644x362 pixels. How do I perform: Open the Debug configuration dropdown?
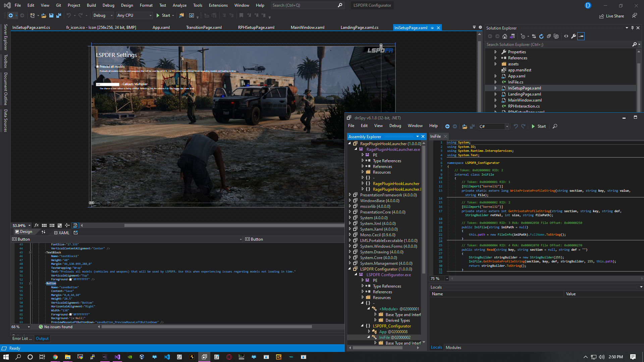103,15
